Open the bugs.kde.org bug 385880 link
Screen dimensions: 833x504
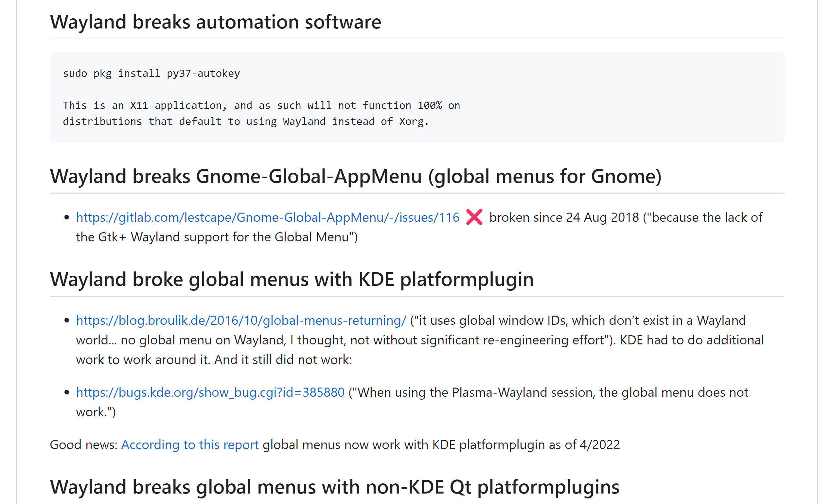point(210,392)
